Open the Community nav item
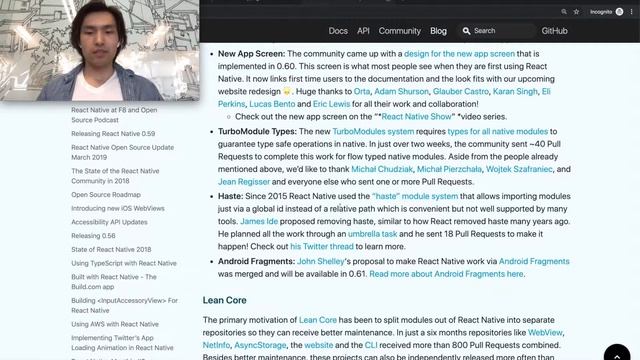The image size is (640, 360). [400, 31]
